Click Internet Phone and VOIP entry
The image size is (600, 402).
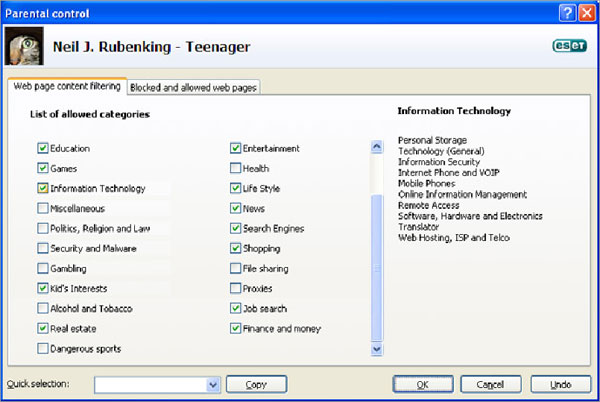(x=448, y=173)
